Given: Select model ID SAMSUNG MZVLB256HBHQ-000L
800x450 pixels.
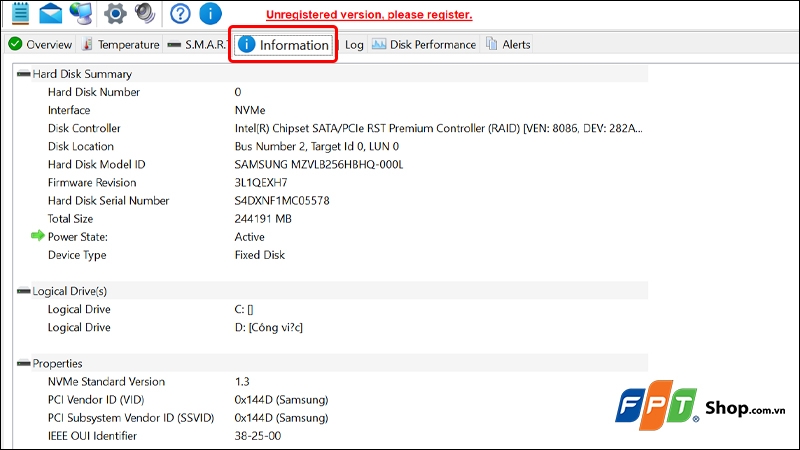Looking at the screenshot, I should [x=319, y=165].
